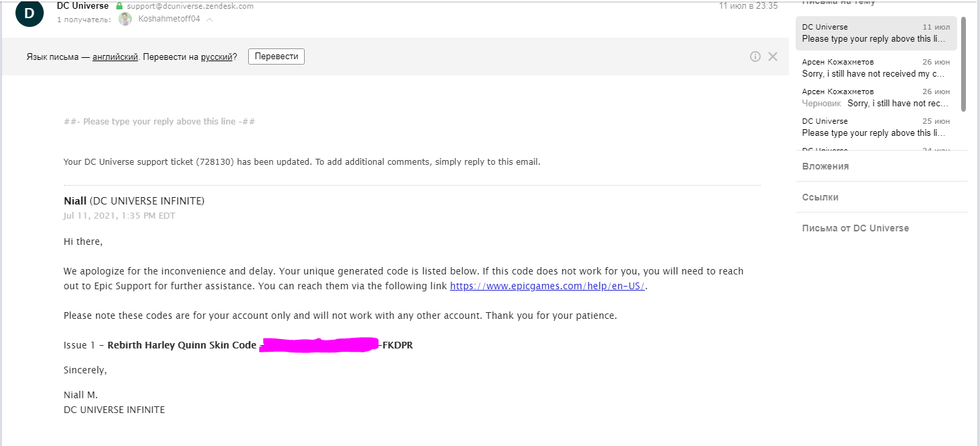The width and height of the screenshot is (980, 446).
Task: Open Арсен Кожахметов's 26 июн sent message
Action: (875, 68)
